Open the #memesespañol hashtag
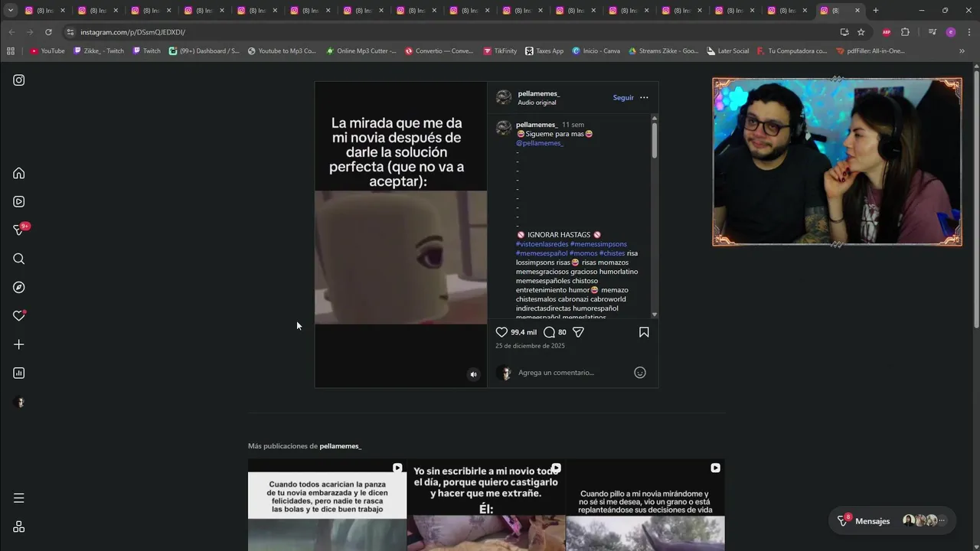 tap(541, 253)
